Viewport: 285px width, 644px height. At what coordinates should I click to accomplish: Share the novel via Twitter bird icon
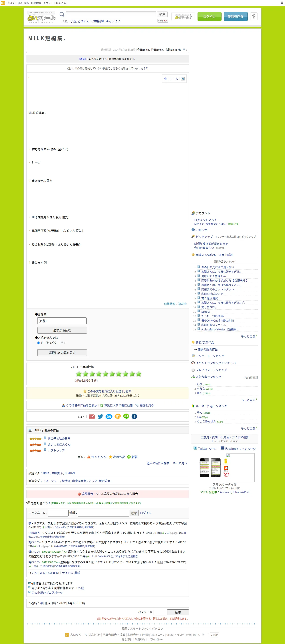click(x=100, y=416)
